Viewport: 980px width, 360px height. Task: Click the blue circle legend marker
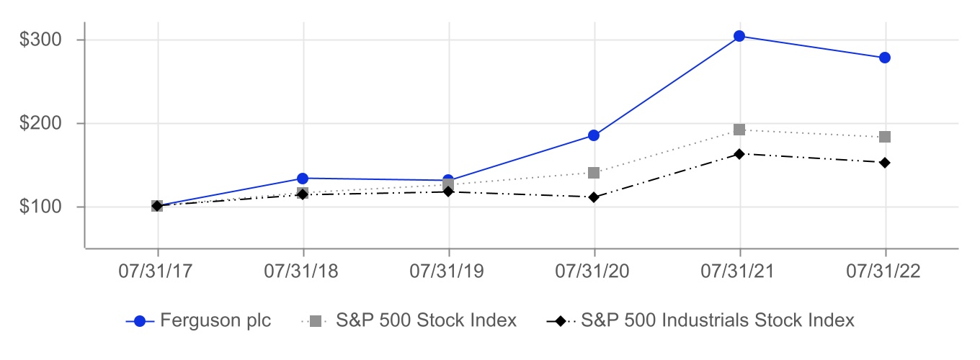tap(140, 321)
